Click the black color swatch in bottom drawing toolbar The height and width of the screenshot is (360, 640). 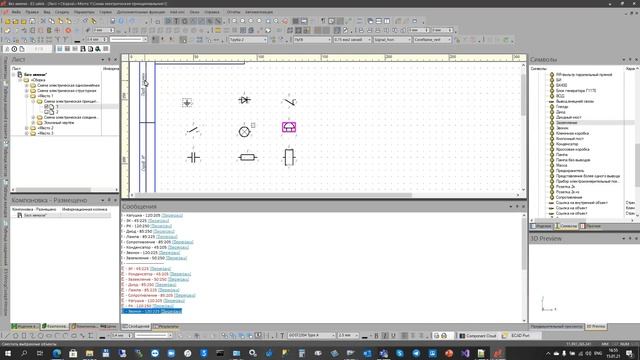coord(102,336)
